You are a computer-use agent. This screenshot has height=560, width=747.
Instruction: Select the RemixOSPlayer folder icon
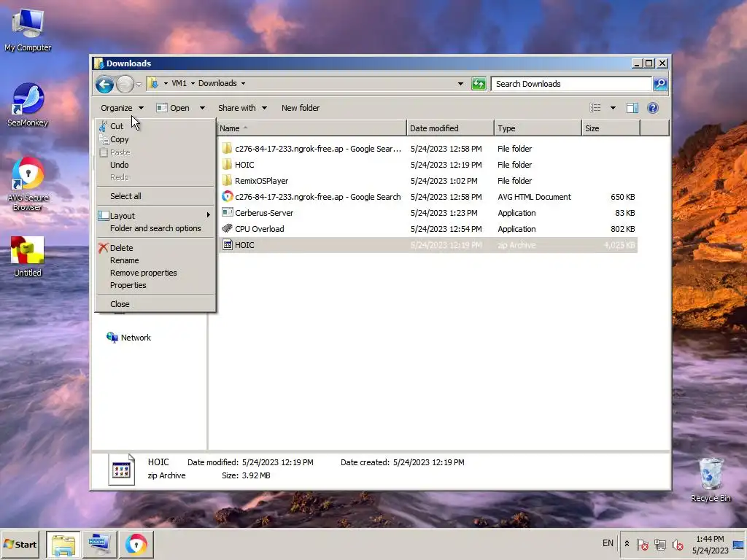coord(228,181)
